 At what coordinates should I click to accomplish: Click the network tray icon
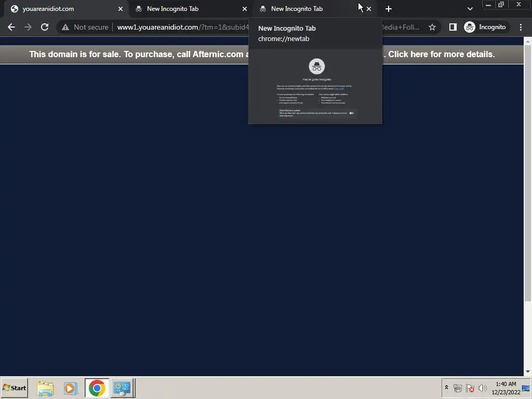click(457, 388)
